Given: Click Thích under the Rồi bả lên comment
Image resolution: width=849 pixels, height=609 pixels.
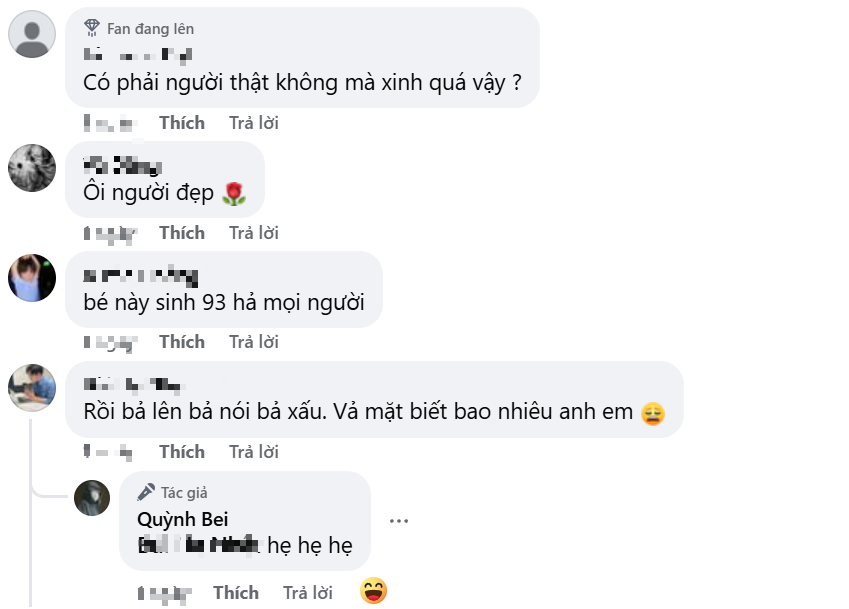Looking at the screenshot, I should (x=181, y=451).
